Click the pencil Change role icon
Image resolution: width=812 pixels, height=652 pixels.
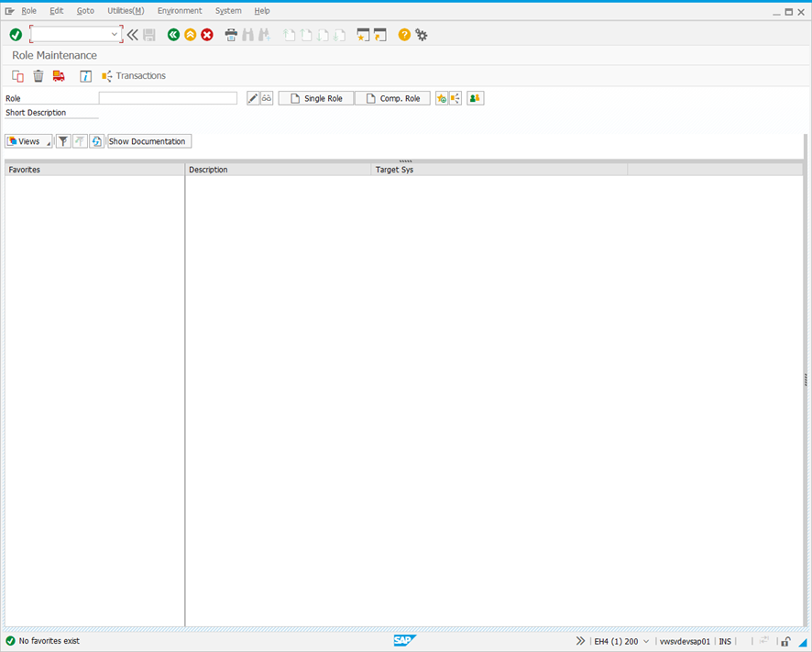(253, 98)
